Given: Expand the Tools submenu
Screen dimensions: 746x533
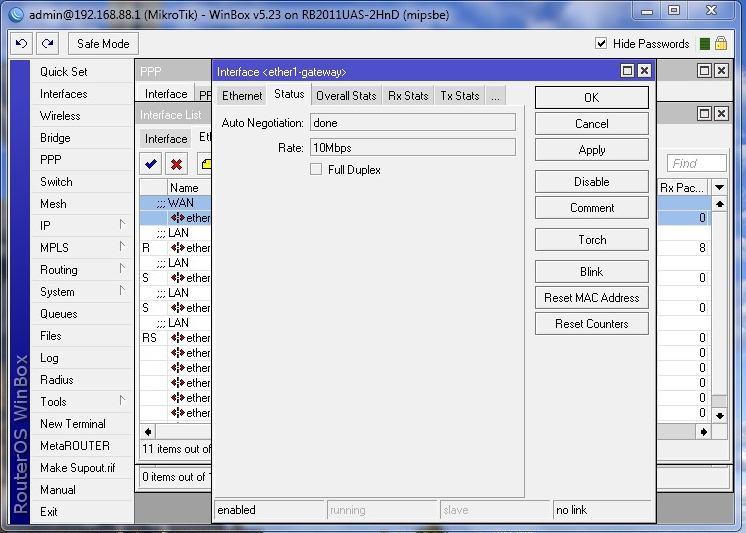Looking at the screenshot, I should click(122, 401).
